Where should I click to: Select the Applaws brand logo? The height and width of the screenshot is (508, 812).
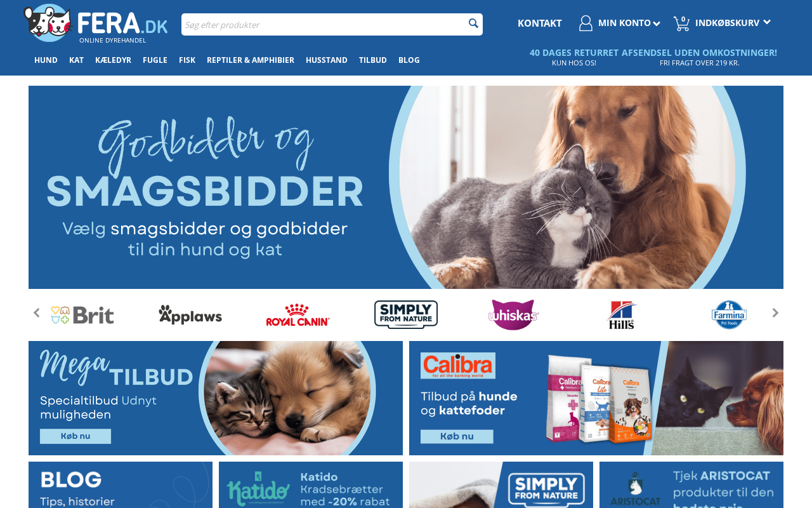coord(190,314)
